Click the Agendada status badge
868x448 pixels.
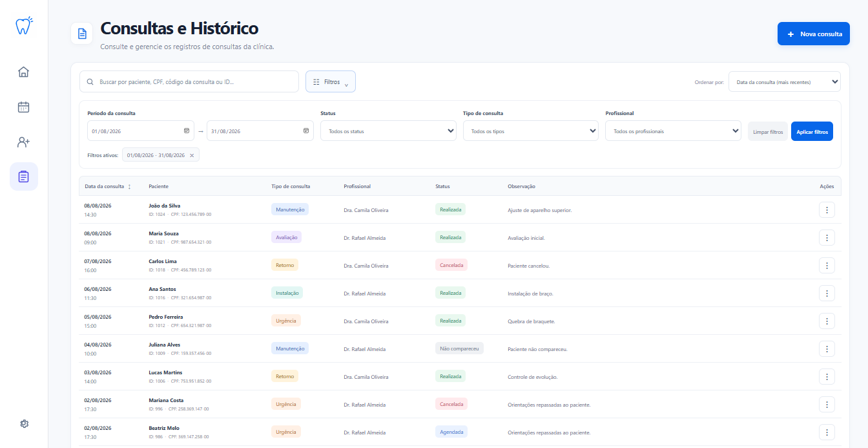pos(451,432)
